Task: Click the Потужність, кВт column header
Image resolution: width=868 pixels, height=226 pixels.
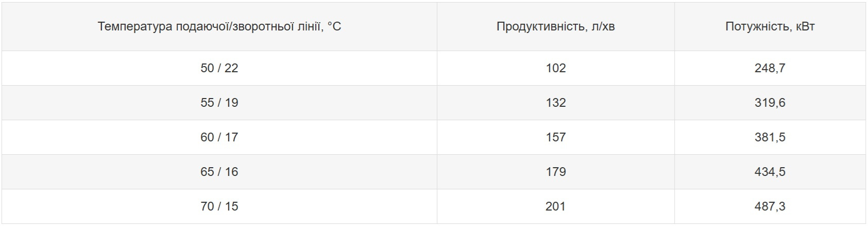Action: pyautogui.click(x=770, y=26)
